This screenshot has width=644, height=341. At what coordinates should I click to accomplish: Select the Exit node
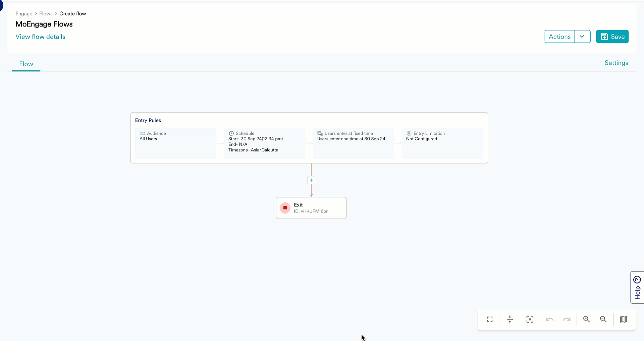pyautogui.click(x=311, y=208)
